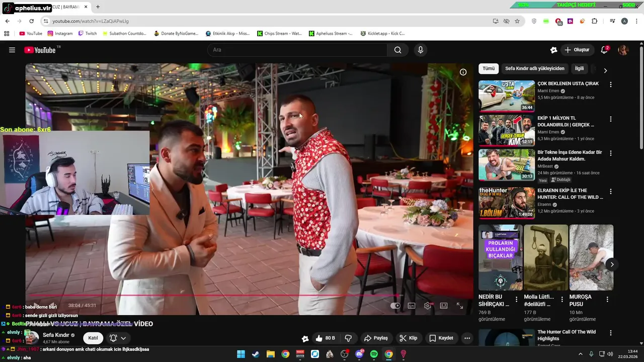Image resolution: width=644 pixels, height=362 pixels.
Task: Open YouTube notifications bell
Action: [x=604, y=50]
